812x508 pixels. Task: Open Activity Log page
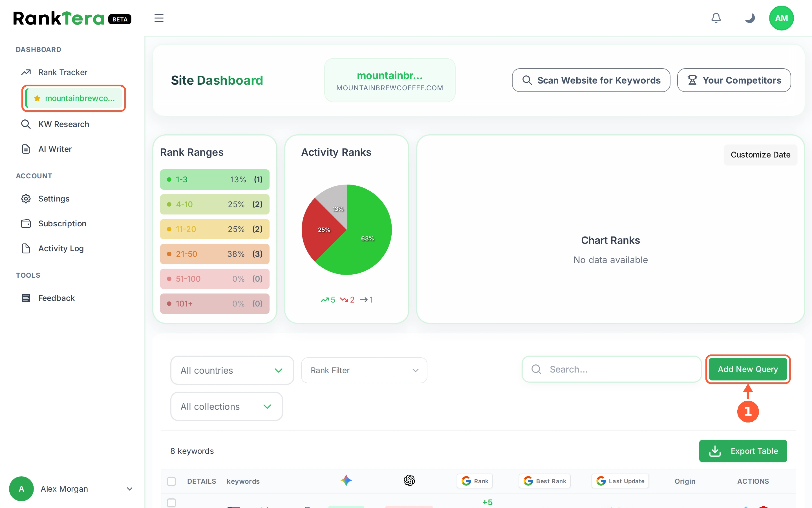(x=61, y=248)
